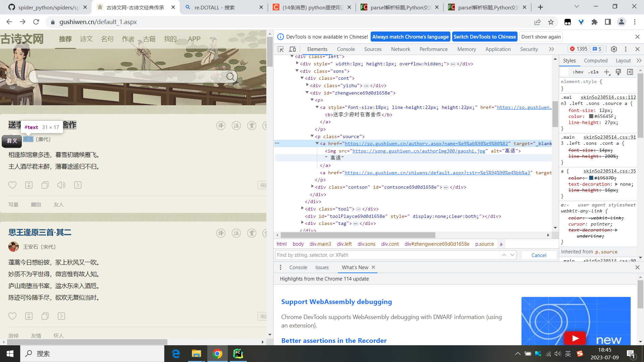Toggle the rendering emulations paintbrush icon

pos(619,72)
